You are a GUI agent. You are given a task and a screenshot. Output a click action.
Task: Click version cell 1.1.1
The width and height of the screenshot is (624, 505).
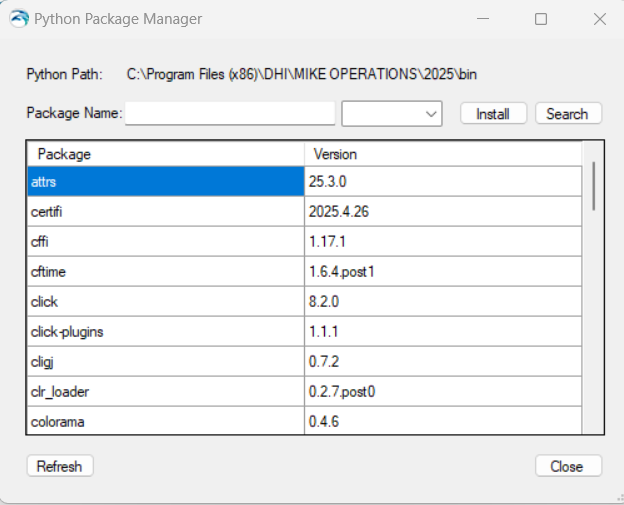(x=443, y=331)
